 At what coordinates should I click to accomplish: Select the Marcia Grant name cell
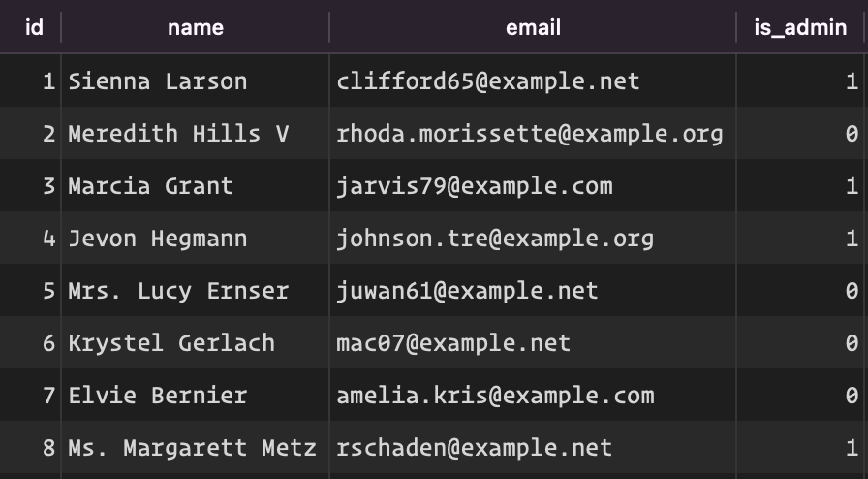point(195,185)
